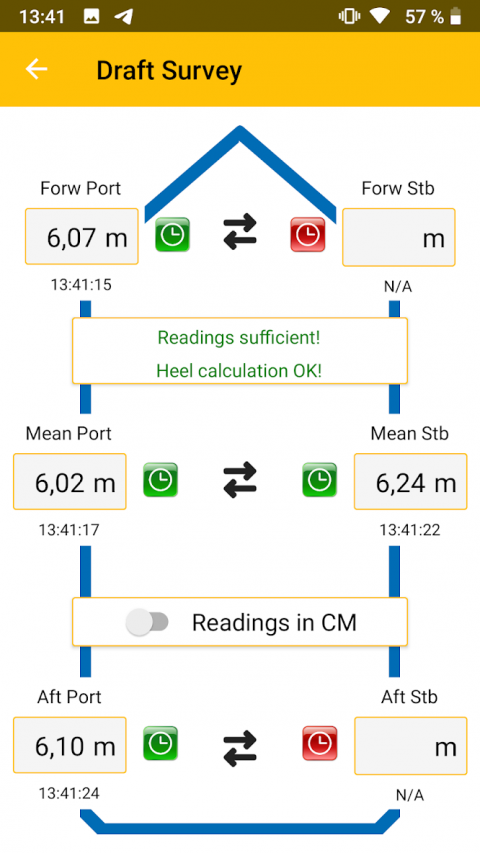Select the empty Forw Stb draft field
This screenshot has height=853, width=480.
point(399,237)
